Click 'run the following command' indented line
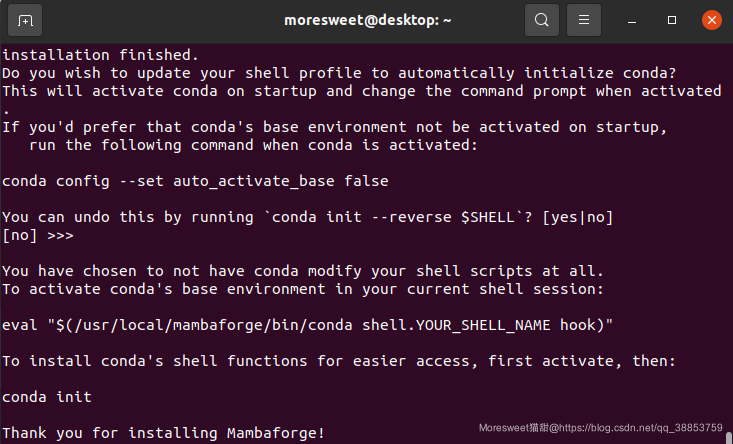This screenshot has height=444, width=733. [253, 145]
